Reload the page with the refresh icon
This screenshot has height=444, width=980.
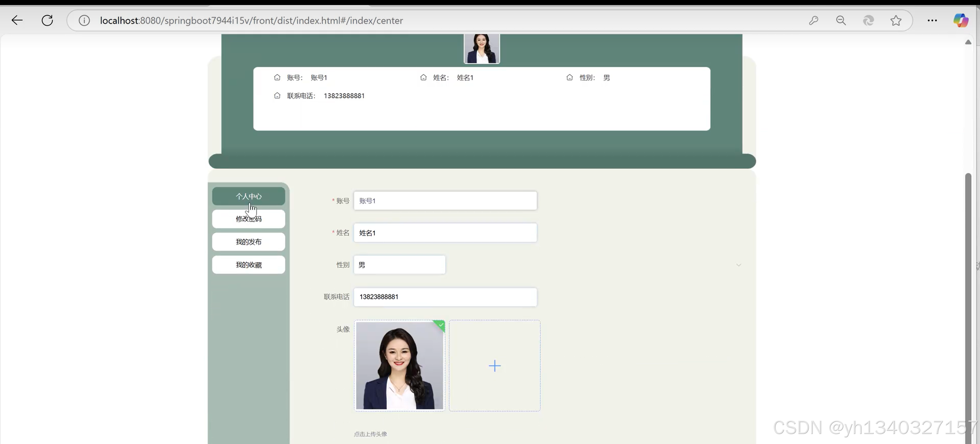tap(47, 20)
